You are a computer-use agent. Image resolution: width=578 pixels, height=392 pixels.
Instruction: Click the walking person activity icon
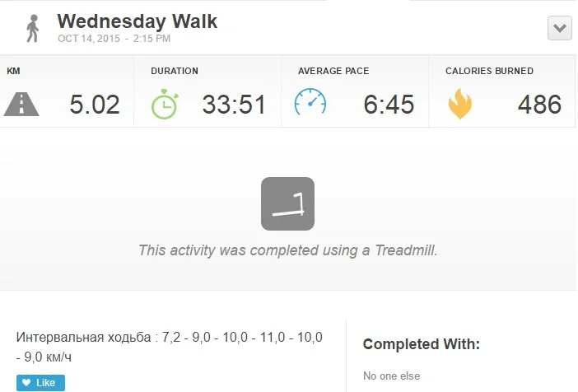click(x=33, y=28)
